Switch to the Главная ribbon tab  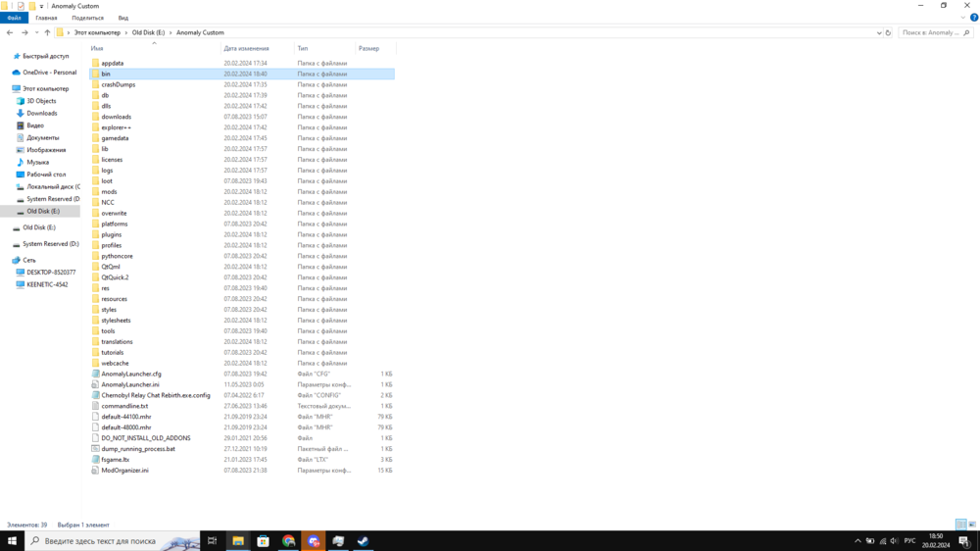[x=46, y=18]
